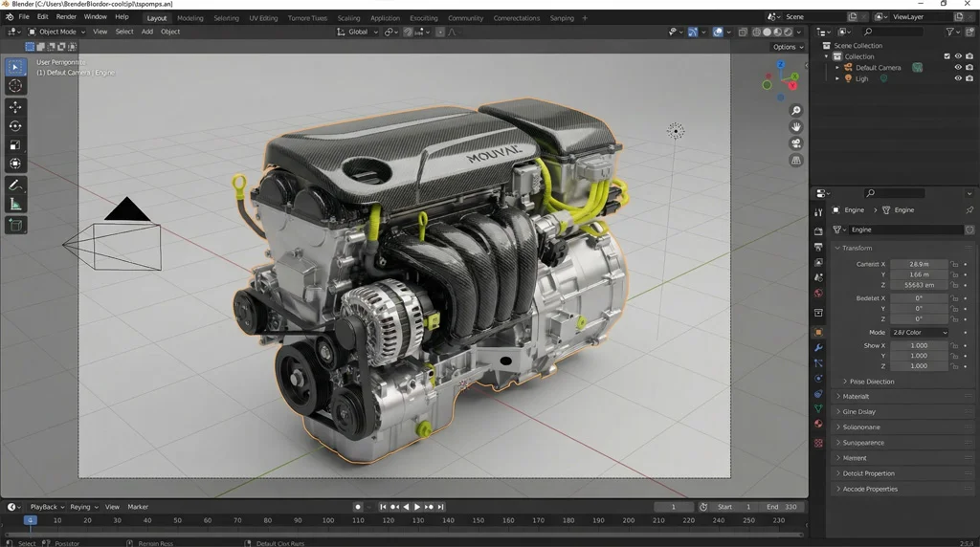Hide the Default Camera with eye icon
This screenshot has width=980, height=547.
click(x=958, y=68)
